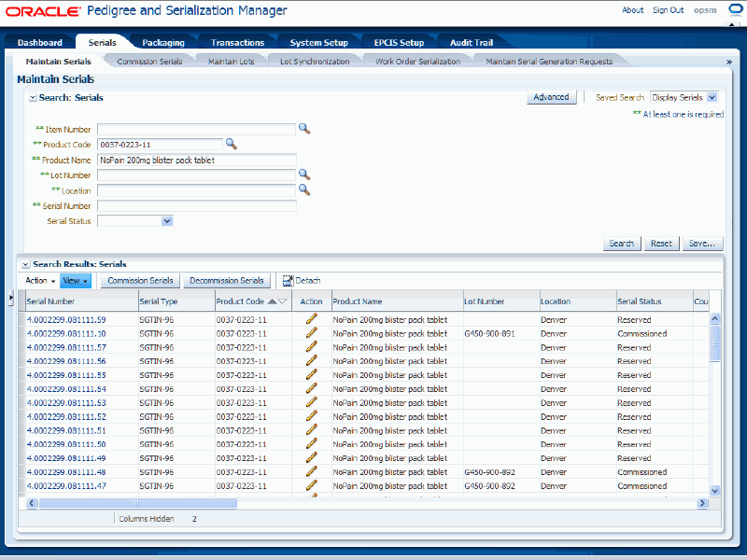Open Product Code search lookup icon
This screenshot has height=560, width=747.
point(231,144)
